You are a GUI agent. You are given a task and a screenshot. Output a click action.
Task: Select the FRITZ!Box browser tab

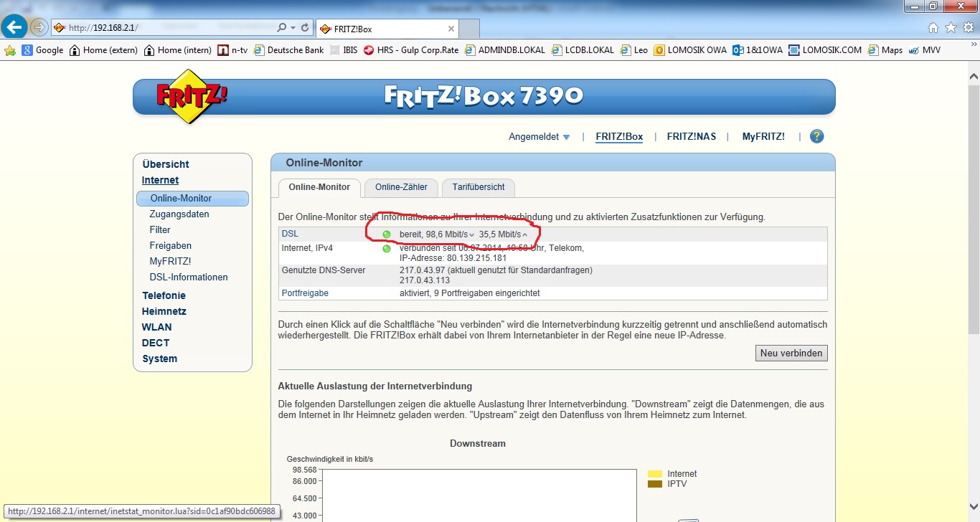pyautogui.click(x=386, y=29)
